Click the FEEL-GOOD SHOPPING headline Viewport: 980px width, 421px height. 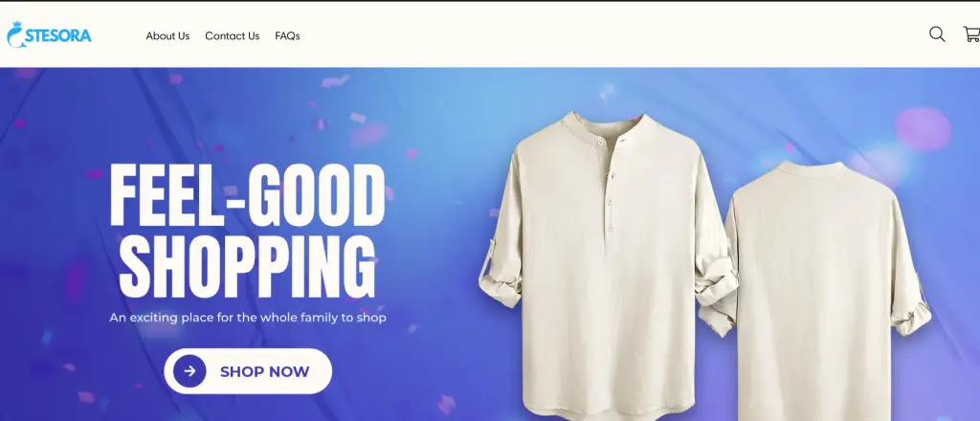[x=247, y=231]
